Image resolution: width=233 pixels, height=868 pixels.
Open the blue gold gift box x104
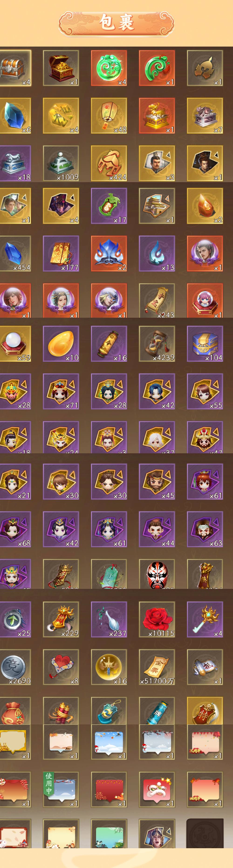(205, 344)
